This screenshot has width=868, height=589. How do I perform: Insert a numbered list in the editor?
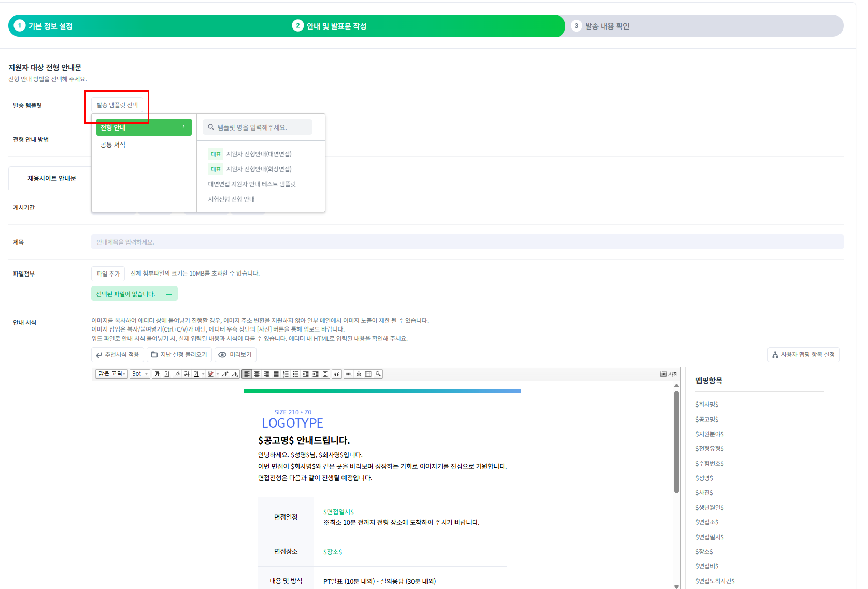coord(286,374)
